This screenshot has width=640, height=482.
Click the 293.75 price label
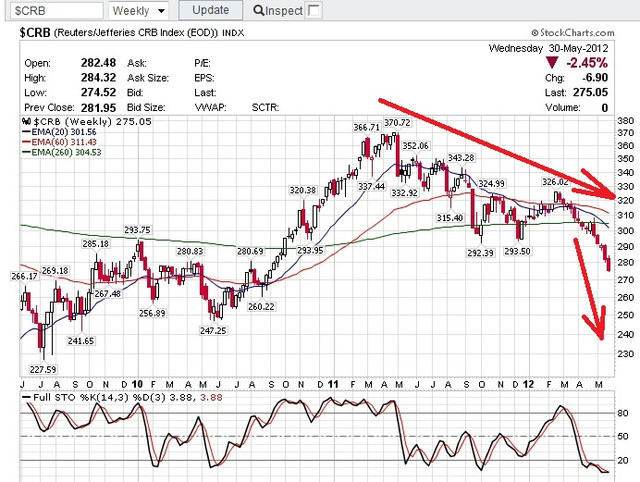point(138,230)
